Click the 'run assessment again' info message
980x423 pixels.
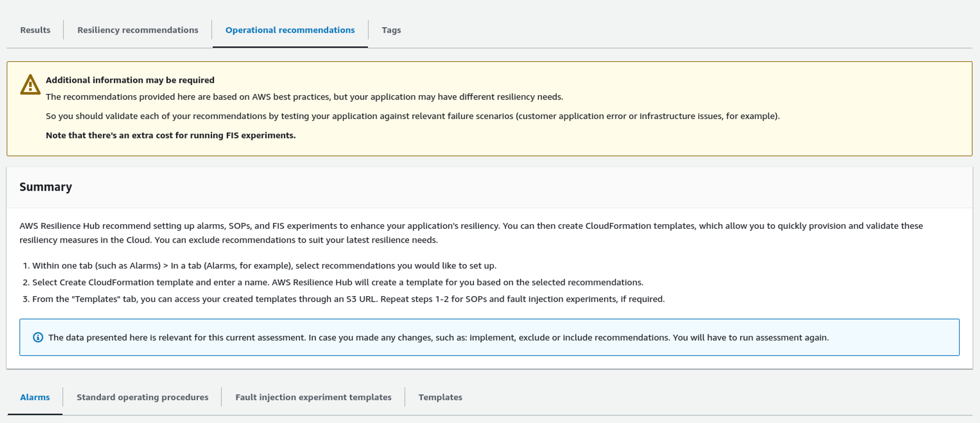[438, 337]
